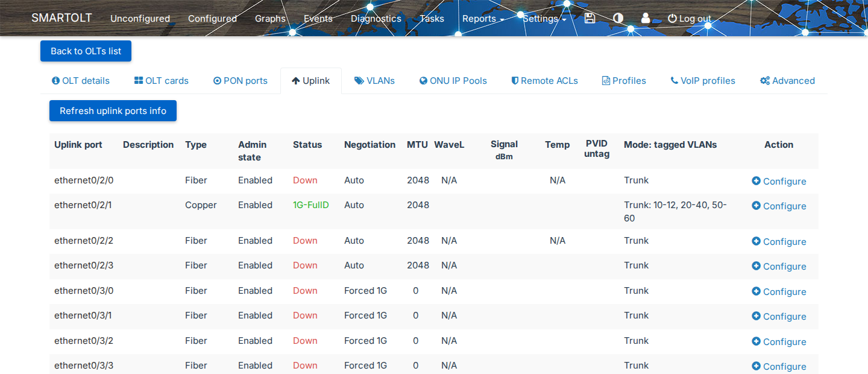
Task: Open the Tasks page
Action: (432, 19)
